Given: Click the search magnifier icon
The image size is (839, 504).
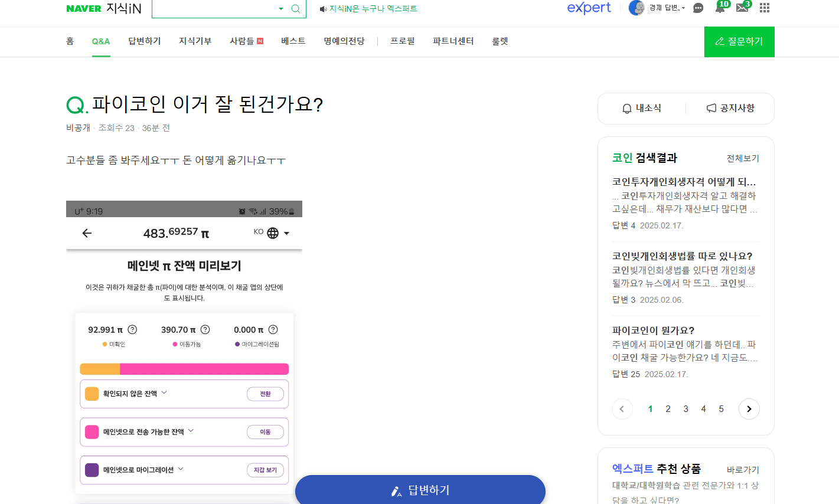Looking at the screenshot, I should coord(296,9).
